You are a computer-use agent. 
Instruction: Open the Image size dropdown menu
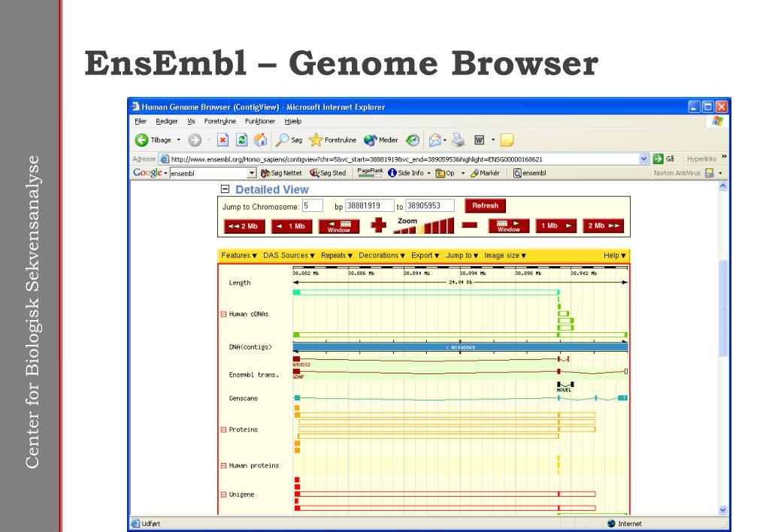click(x=505, y=255)
